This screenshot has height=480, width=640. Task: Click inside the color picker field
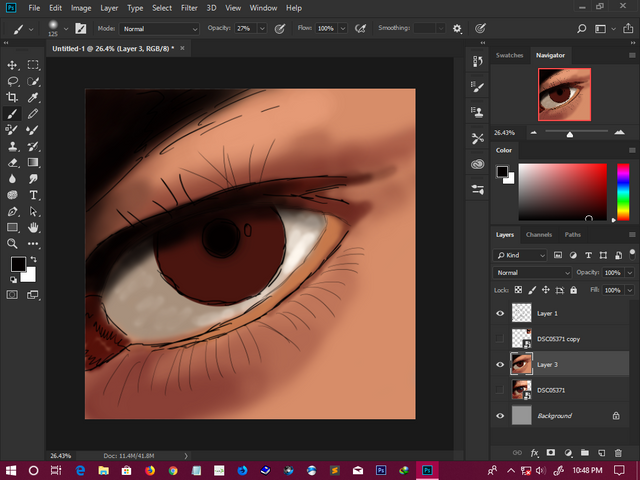click(x=561, y=190)
